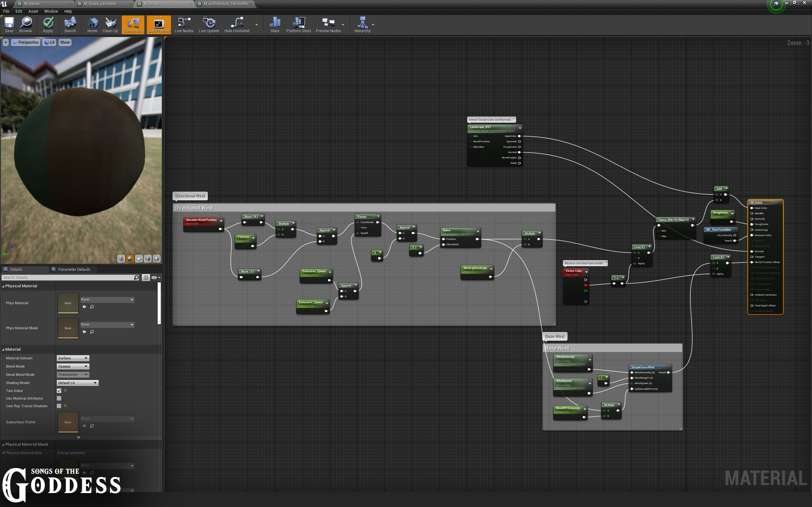Open Platform Stats from toolbar
Viewport: 812px width, 507px height.
tap(298, 24)
